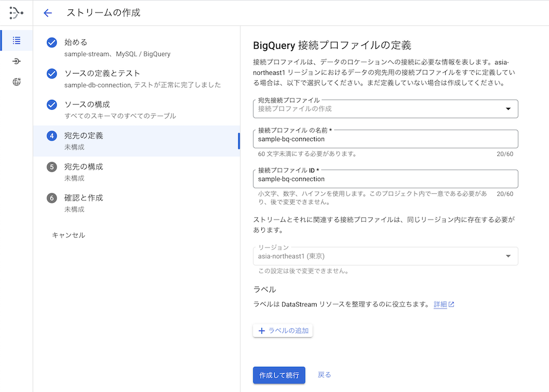Viewport: 549px width, 392px height.
Task: Click the 接続プロファイルは description paragraph
Action: click(x=384, y=72)
